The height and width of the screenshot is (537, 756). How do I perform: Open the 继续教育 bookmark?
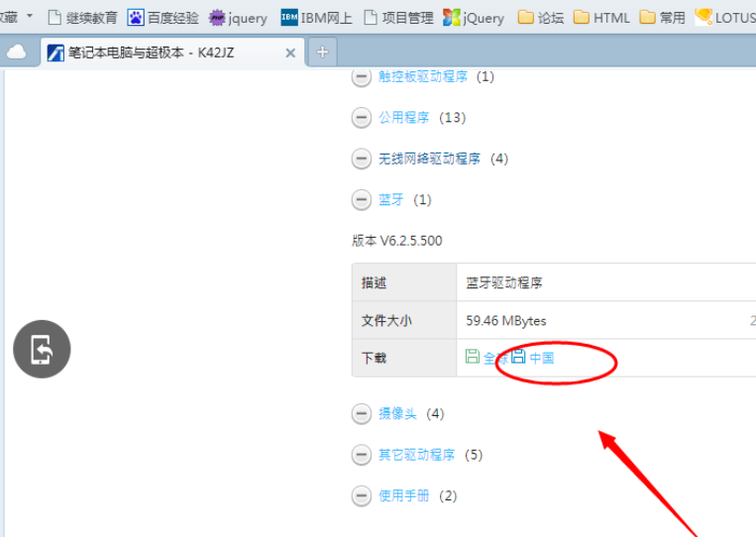point(82,17)
